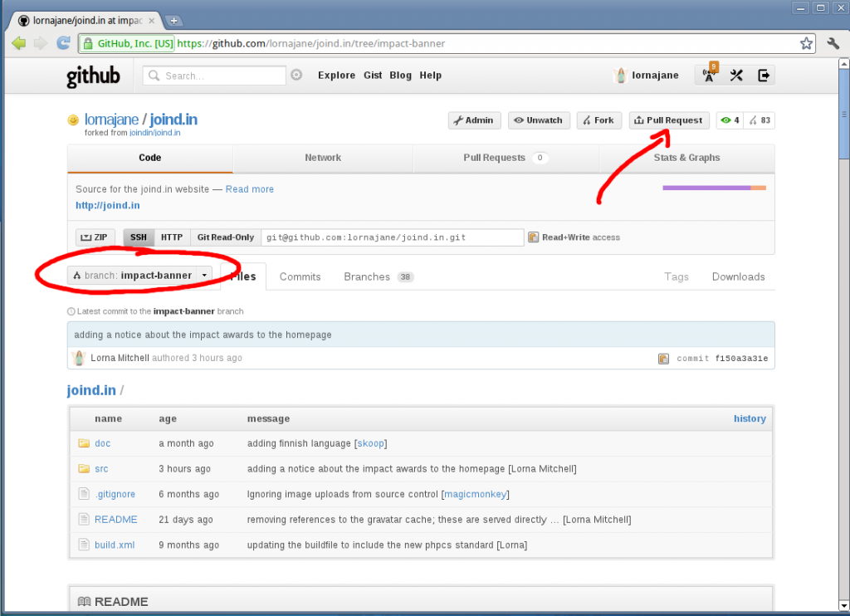Select SSH clone protocol
Screen dimensions: 850x616
(138, 237)
